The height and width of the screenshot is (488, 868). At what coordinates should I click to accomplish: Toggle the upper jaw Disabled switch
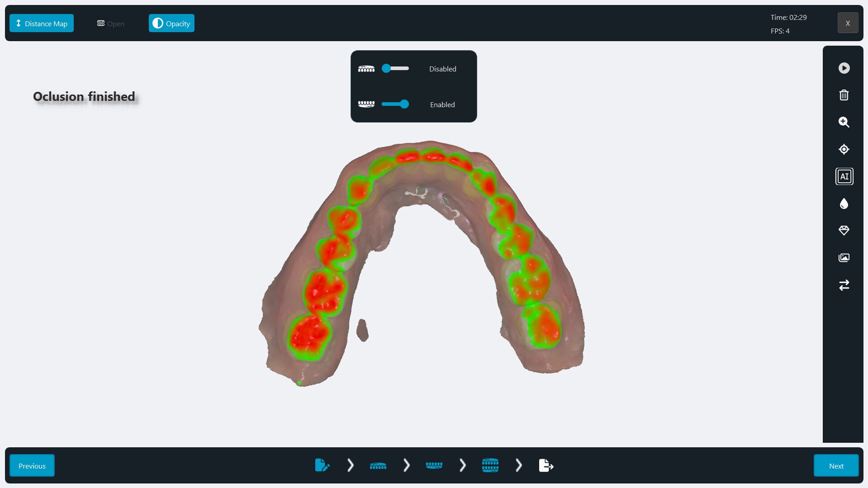point(395,68)
